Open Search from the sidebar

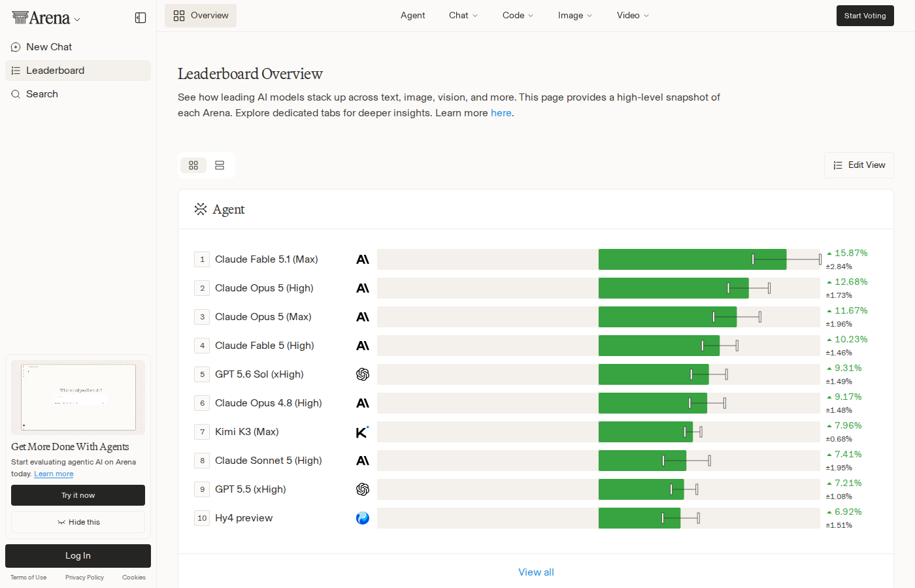(78, 94)
